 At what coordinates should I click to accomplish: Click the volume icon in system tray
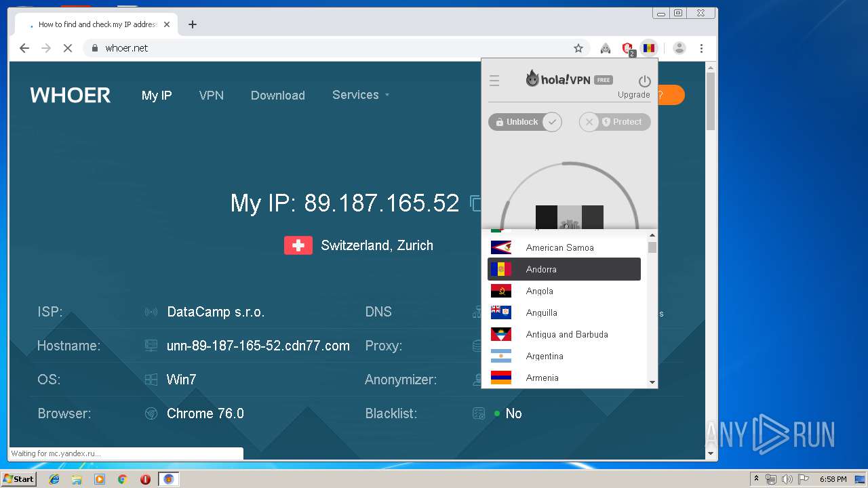787,479
